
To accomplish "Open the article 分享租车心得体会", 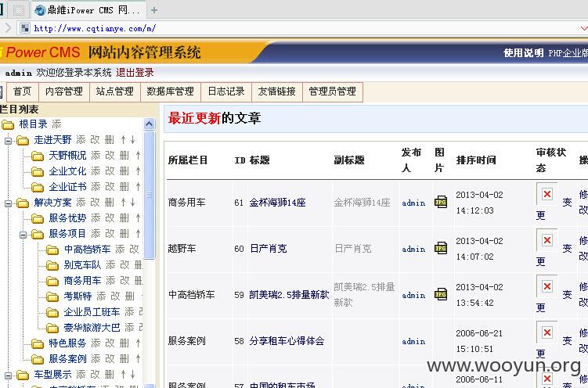I will [287, 341].
